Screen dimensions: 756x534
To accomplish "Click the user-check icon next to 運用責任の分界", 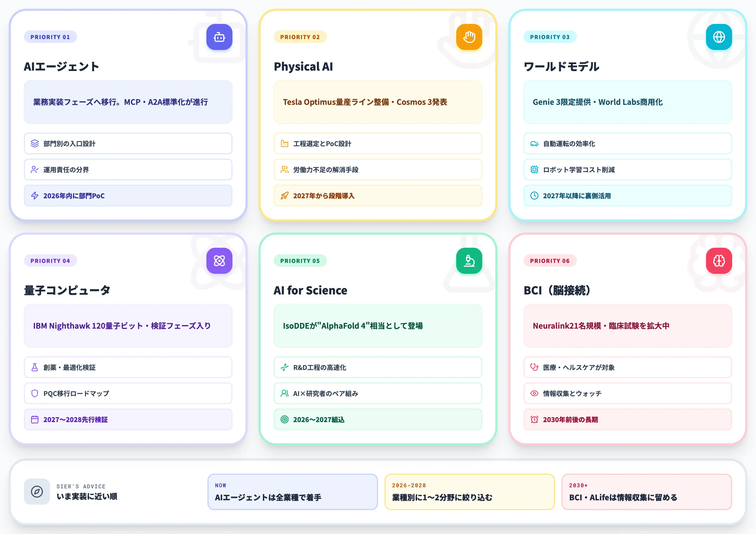I will coord(34,169).
